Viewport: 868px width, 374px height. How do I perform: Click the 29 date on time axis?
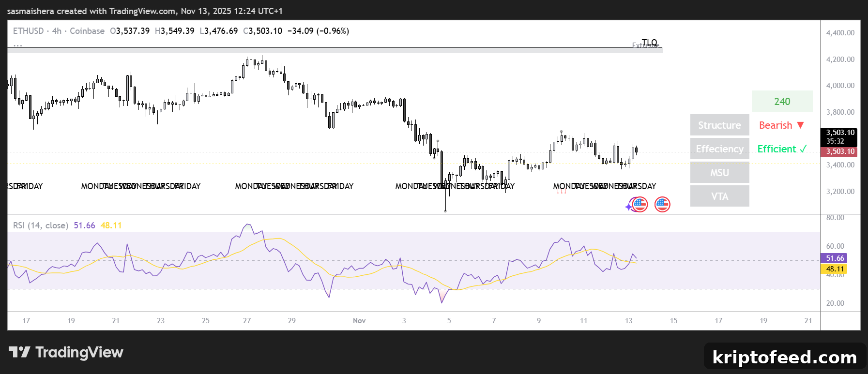(x=292, y=321)
